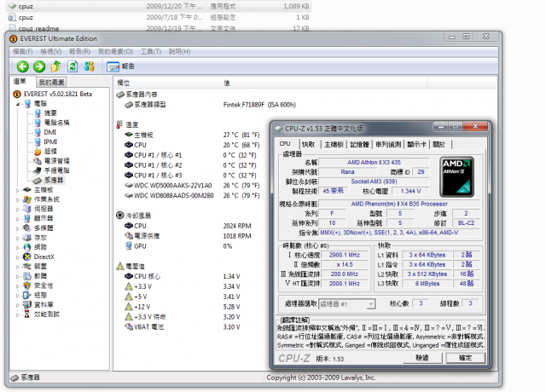This screenshot has width=546, height=392.
Task: Click the 作業系統 Windows flag tree icon
Action: click(27, 199)
